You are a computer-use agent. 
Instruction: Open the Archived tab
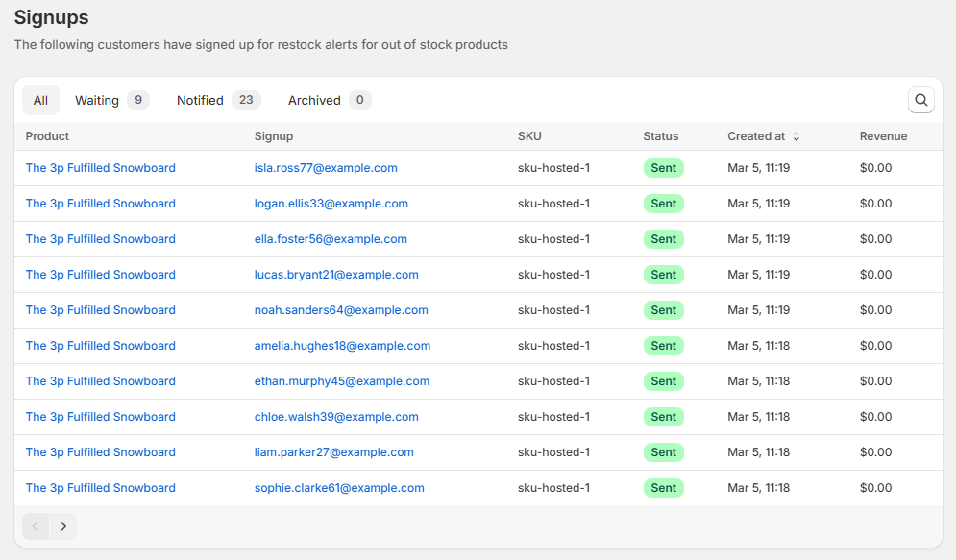click(329, 100)
